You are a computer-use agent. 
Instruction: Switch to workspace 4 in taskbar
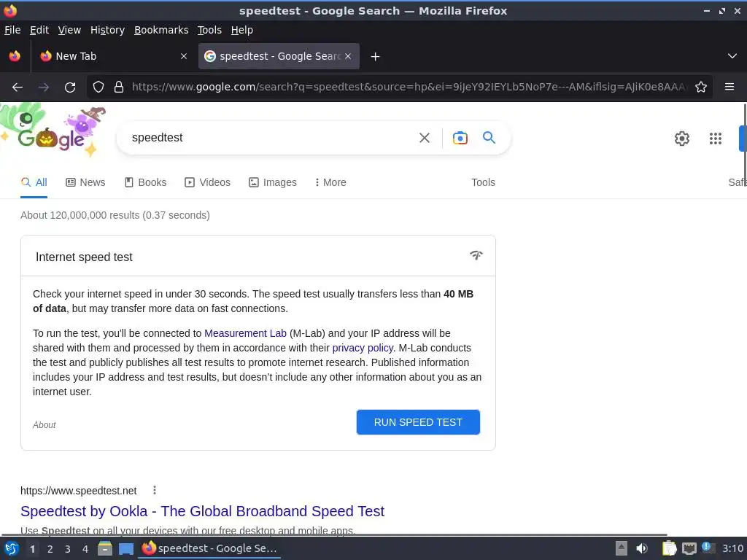85,549
